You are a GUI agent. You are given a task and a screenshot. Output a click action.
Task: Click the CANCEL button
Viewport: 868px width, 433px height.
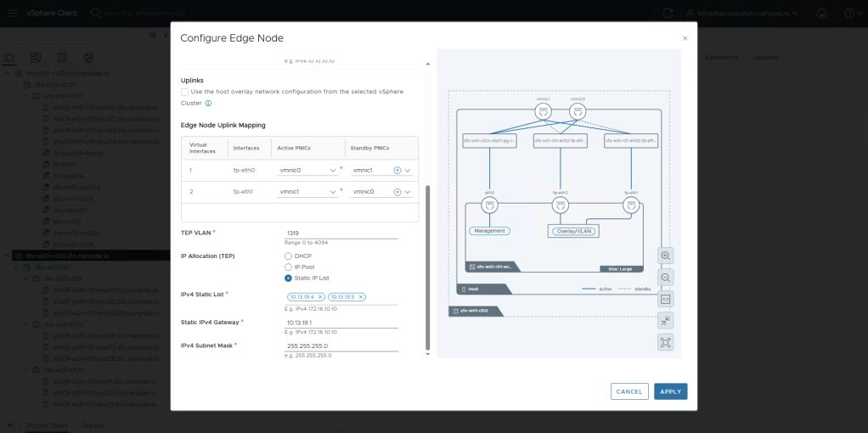point(628,391)
